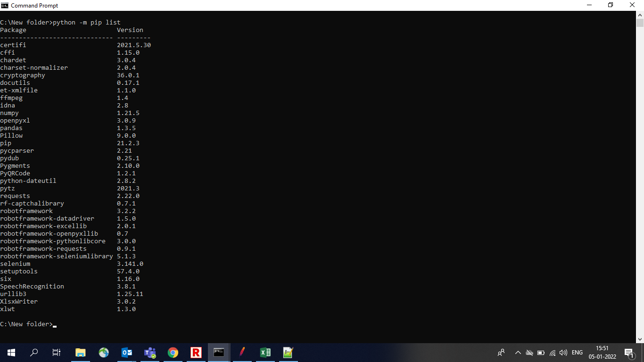644x362 pixels.
Task: Open the Command Prompt title bar system icon
Action: (5, 5)
